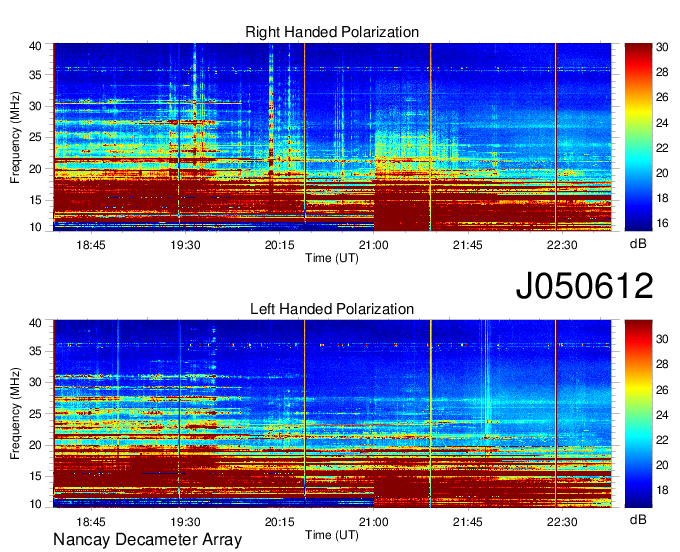Click the 22 value on top colorbar
The width and height of the screenshot is (680, 552).
pyautogui.click(x=662, y=148)
